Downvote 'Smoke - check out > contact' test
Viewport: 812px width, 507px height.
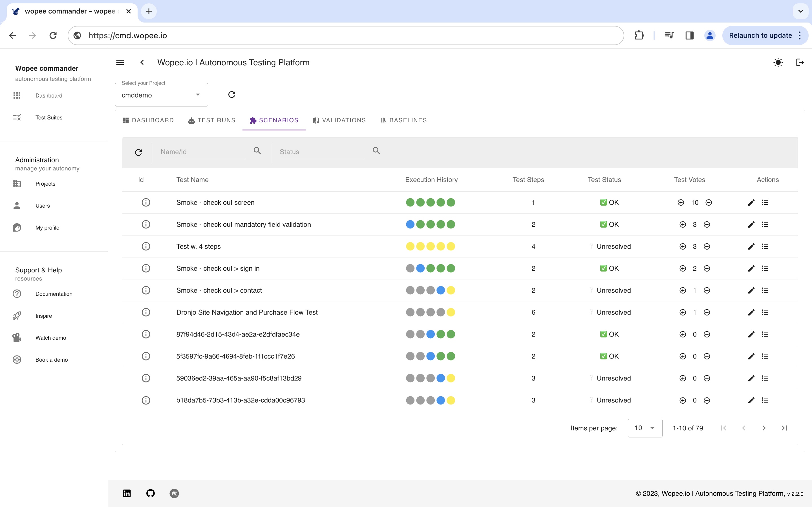pos(707,290)
